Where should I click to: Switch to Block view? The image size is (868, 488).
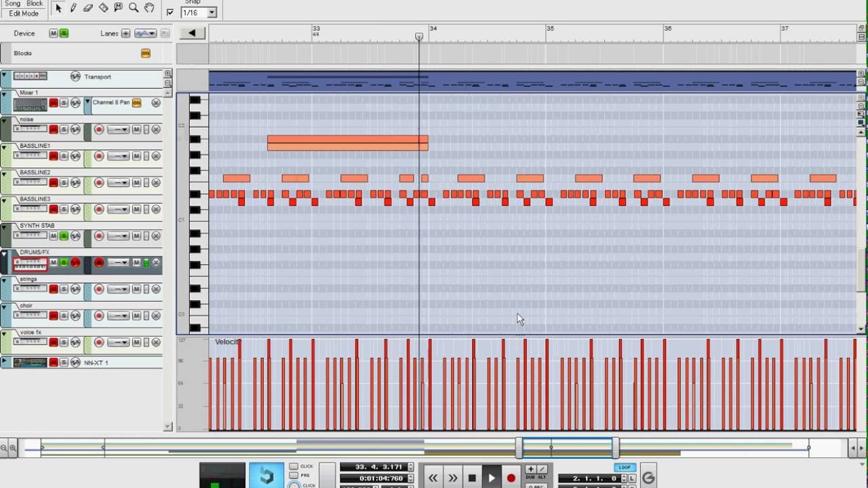pos(35,3)
